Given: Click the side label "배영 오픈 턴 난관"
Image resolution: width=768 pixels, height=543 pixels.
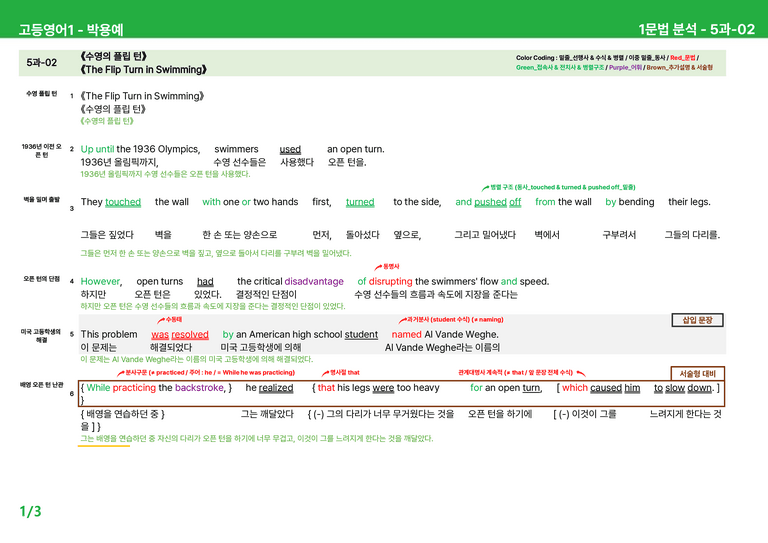Looking at the screenshot, I should click(x=42, y=385).
